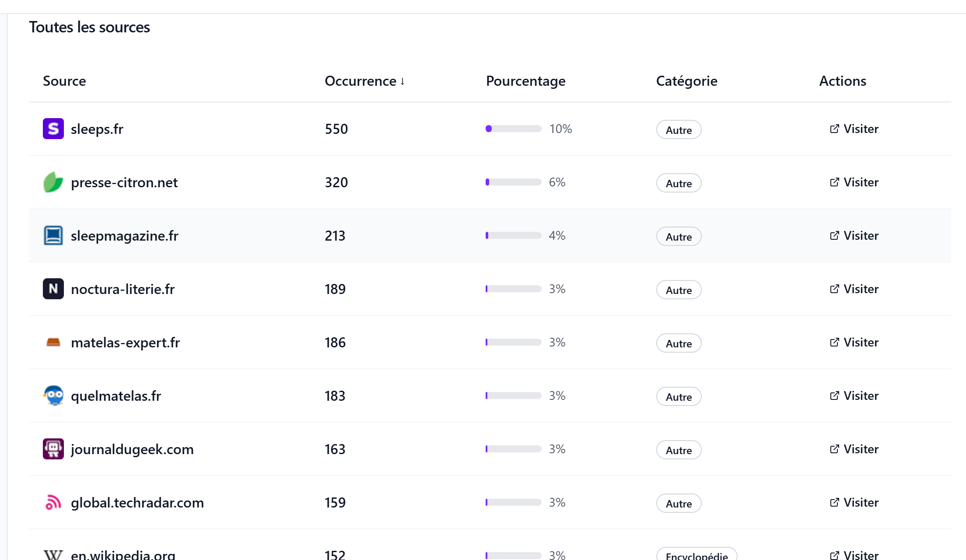
Task: Click the en.wikipedia.org W icon
Action: pos(53,555)
